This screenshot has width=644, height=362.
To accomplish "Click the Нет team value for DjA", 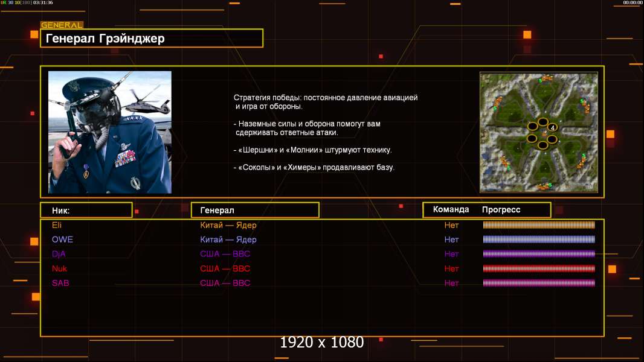I will pos(451,254).
